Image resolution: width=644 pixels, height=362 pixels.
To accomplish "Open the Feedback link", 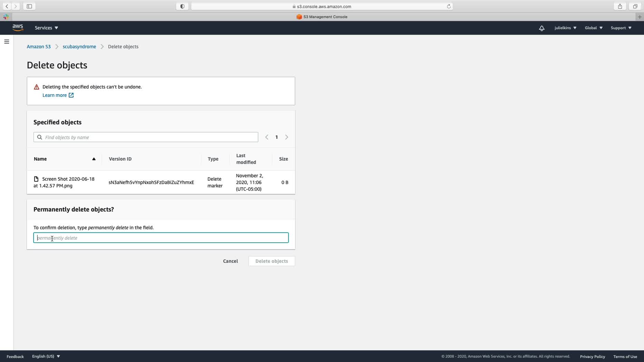I will click(15, 356).
